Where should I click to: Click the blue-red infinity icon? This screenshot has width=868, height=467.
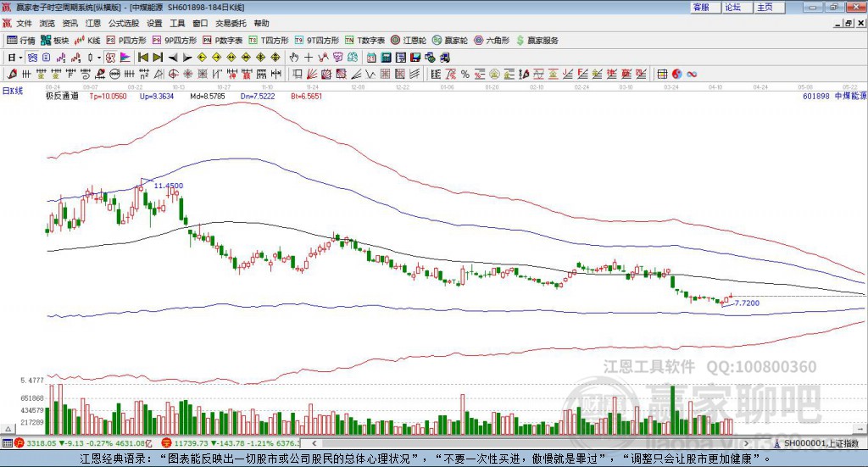coord(692,74)
